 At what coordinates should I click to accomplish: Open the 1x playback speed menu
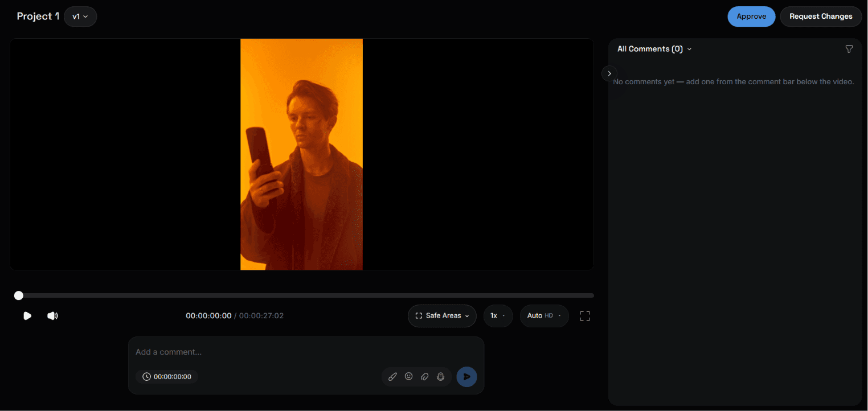point(498,316)
